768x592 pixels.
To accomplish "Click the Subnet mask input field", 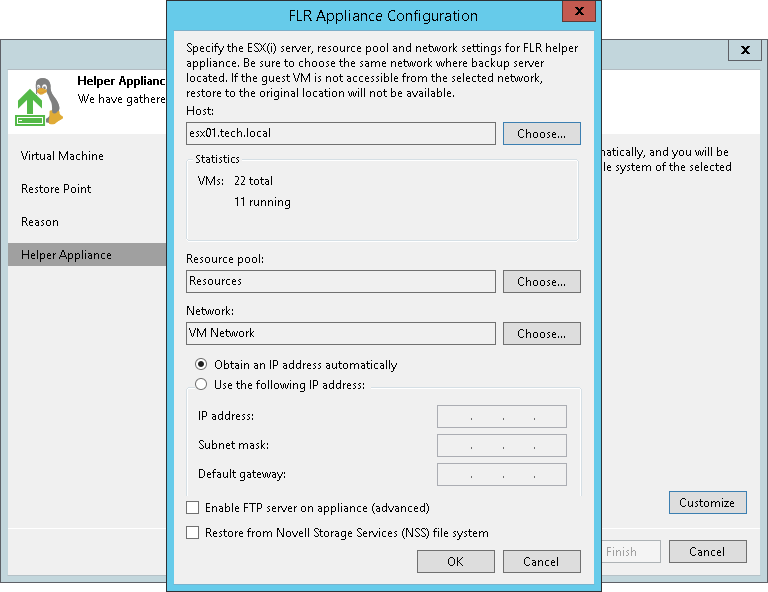I will point(502,446).
